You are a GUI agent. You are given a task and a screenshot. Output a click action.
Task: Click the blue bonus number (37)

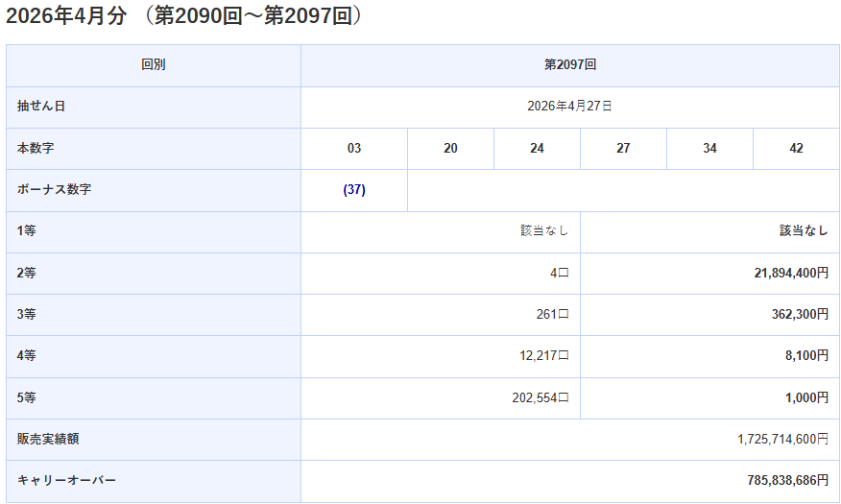click(354, 190)
